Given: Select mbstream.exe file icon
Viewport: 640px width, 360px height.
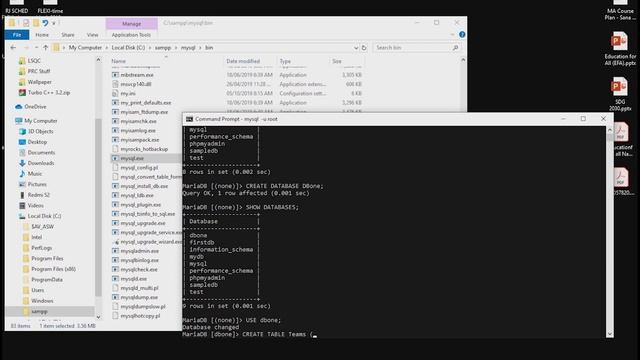Looking at the screenshot, I should click(115, 75).
